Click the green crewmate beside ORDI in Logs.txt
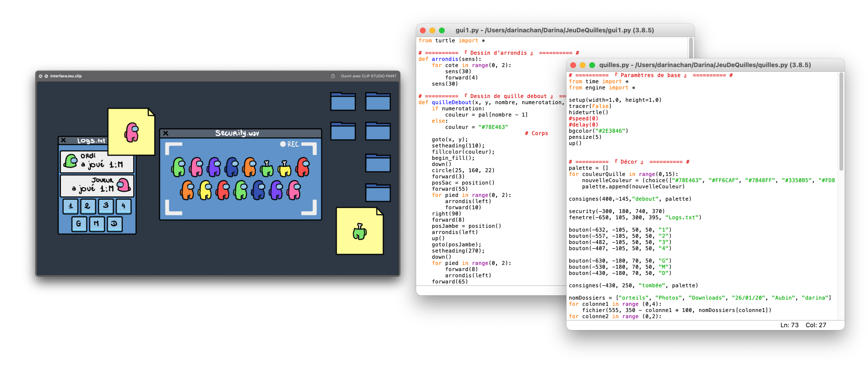This screenshot has width=868, height=380. click(x=70, y=161)
